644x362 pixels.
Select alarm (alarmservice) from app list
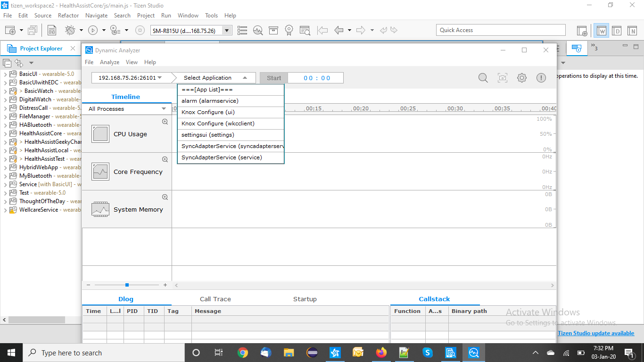[210, 101]
